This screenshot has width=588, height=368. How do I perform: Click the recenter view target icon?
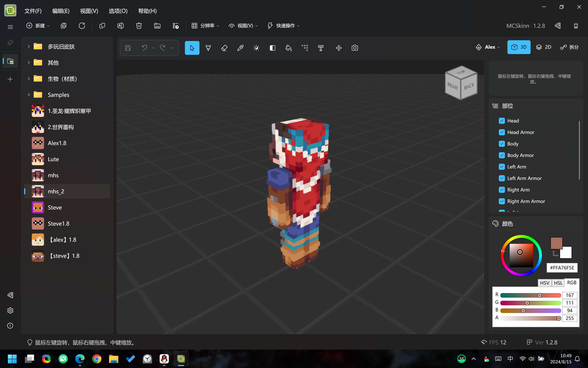tap(339, 48)
